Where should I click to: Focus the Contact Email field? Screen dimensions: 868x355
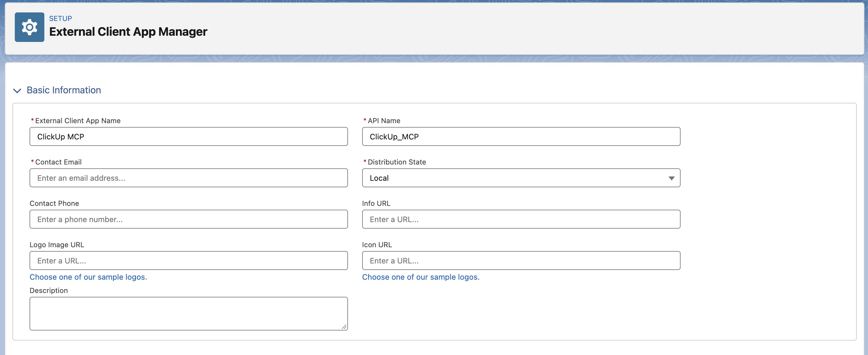click(x=188, y=178)
